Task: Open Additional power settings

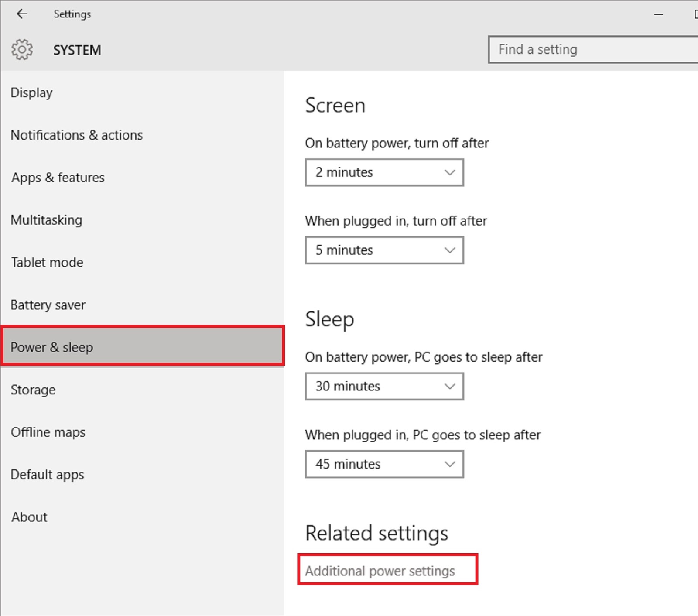Action: tap(380, 571)
